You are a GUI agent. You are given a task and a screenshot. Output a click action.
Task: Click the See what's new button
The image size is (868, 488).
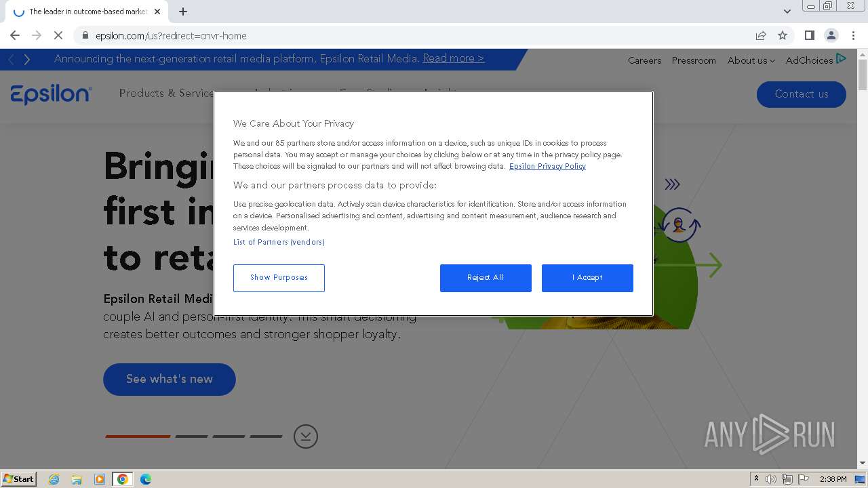tap(170, 380)
